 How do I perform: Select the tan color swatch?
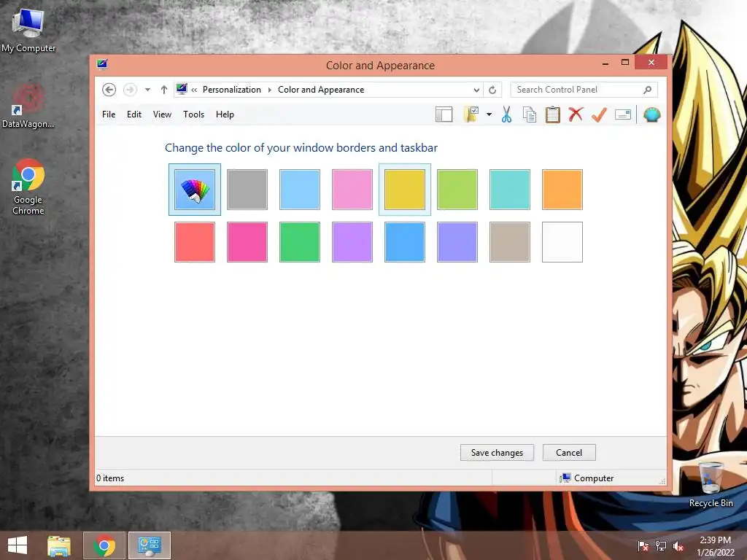tap(510, 242)
